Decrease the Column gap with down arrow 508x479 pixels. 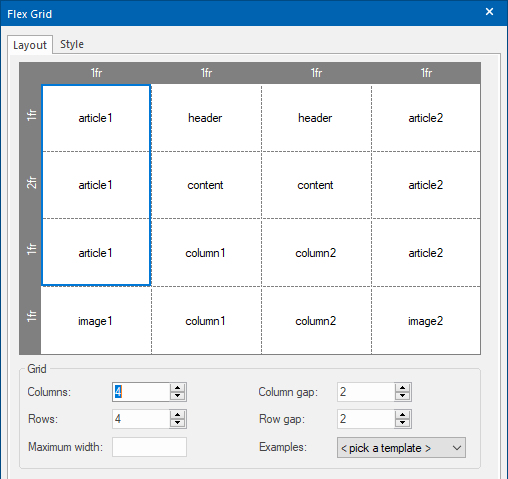402,396
